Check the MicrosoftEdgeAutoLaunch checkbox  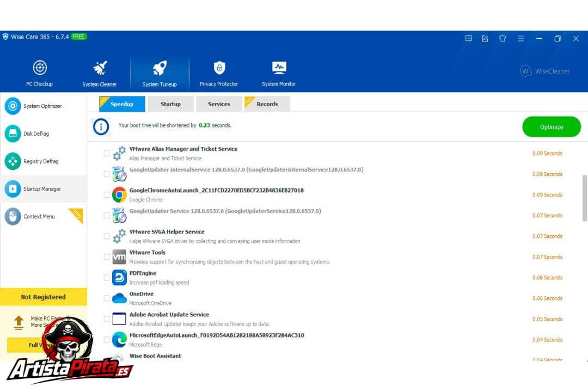tap(107, 340)
